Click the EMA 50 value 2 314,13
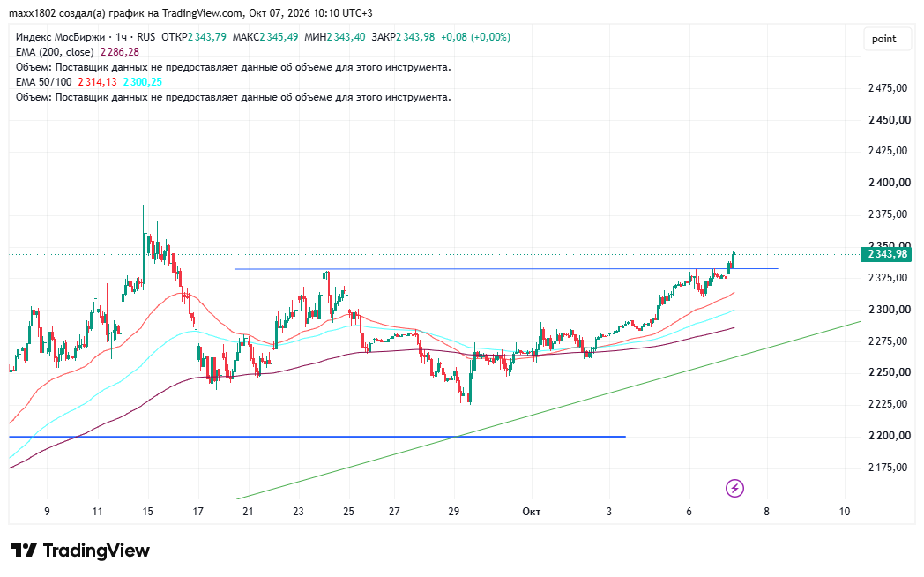Screen dimensions: 924x577 [x=97, y=82]
